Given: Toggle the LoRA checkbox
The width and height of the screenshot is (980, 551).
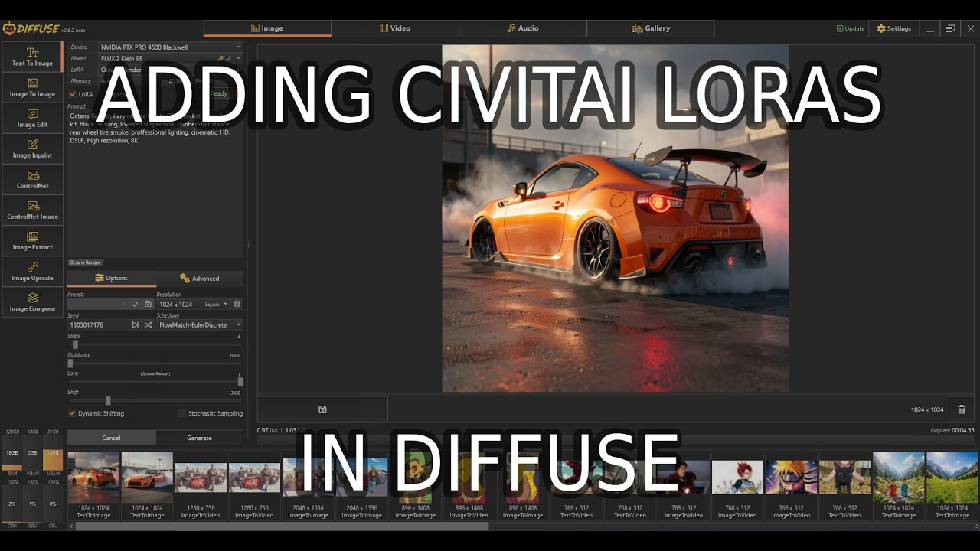Looking at the screenshot, I should (73, 94).
